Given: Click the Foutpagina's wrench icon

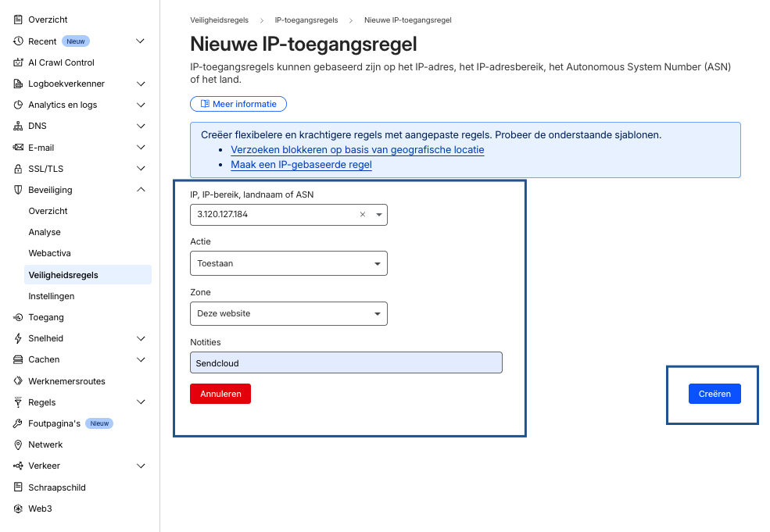Looking at the screenshot, I should 18,423.
